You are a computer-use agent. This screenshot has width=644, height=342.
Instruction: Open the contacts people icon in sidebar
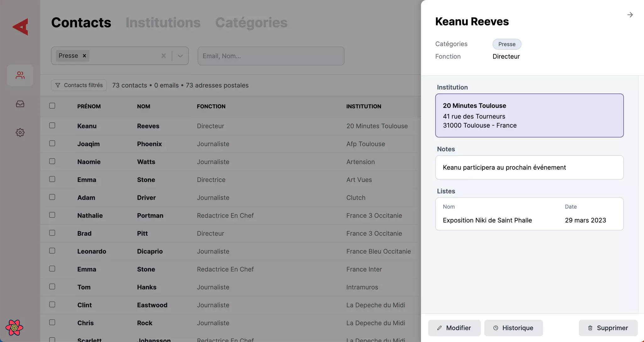20,75
